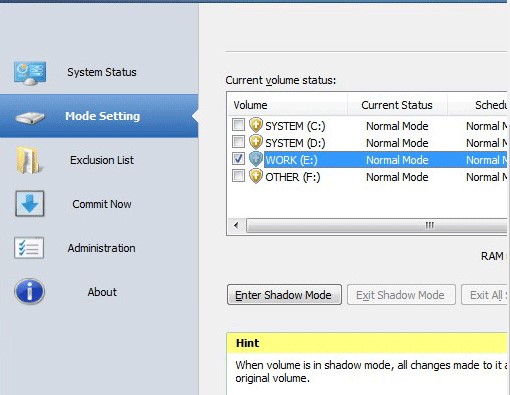Click the shield icon beside OTHER (F:)
Image resolution: width=510 pixels, height=395 pixels.
tap(256, 176)
